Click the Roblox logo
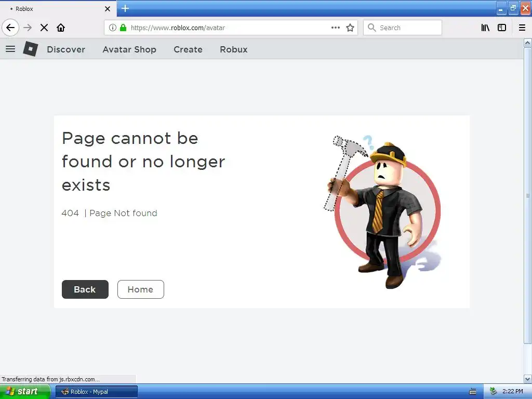The image size is (532, 399). (x=31, y=49)
